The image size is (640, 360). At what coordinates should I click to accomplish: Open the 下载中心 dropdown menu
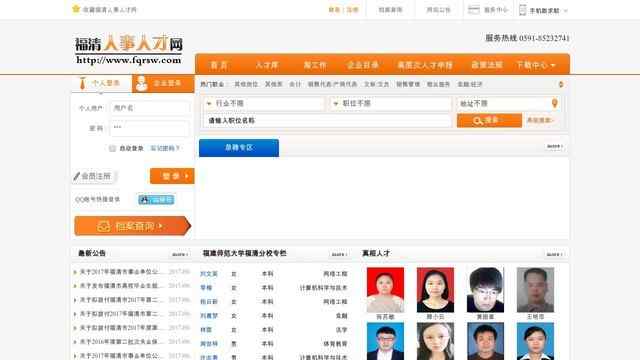[536, 65]
